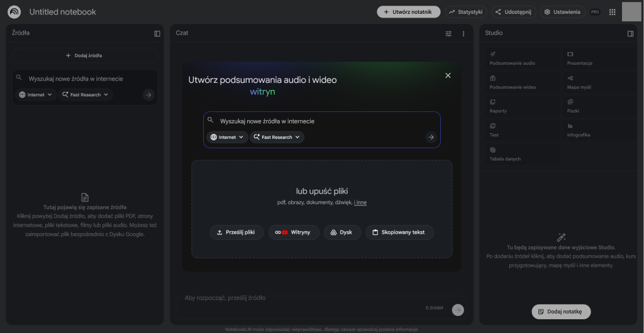Click the 'i inne' link
644x333 pixels.
pyautogui.click(x=360, y=202)
